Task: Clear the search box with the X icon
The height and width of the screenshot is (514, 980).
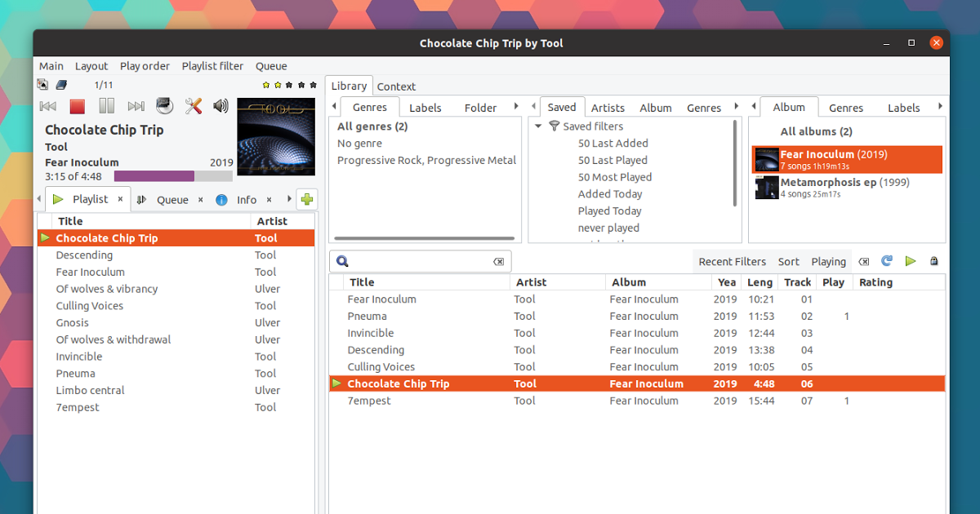Action: point(499,262)
